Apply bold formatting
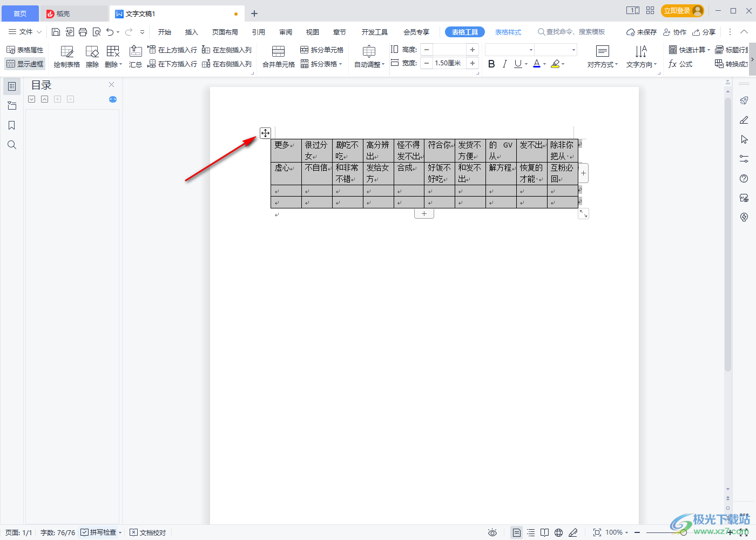Image resolution: width=756 pixels, height=540 pixels. pos(491,64)
